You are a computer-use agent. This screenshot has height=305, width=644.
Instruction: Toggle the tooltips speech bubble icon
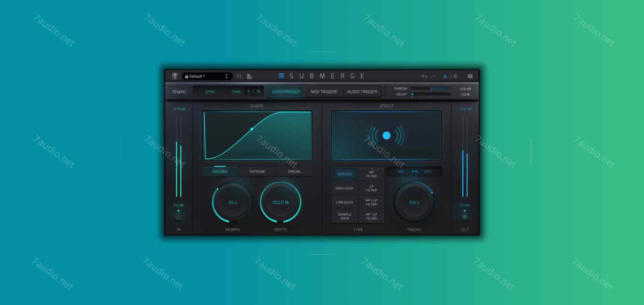click(x=470, y=77)
